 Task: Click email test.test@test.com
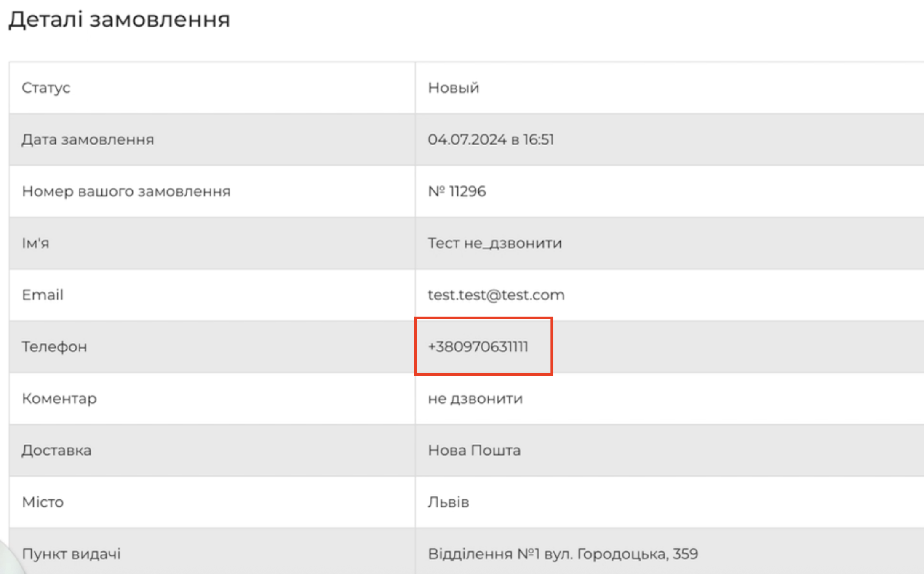(x=496, y=295)
